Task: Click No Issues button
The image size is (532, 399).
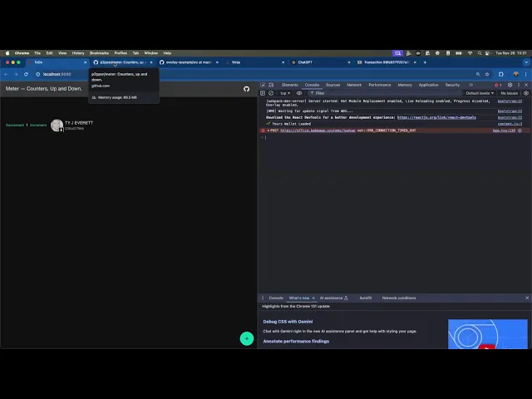Action: coord(509,93)
